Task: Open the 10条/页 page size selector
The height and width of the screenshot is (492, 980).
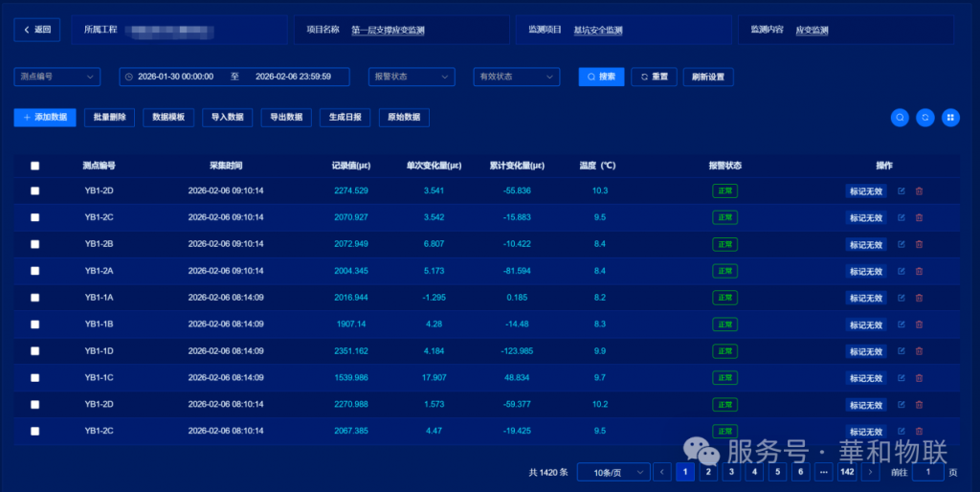Action: [613, 472]
